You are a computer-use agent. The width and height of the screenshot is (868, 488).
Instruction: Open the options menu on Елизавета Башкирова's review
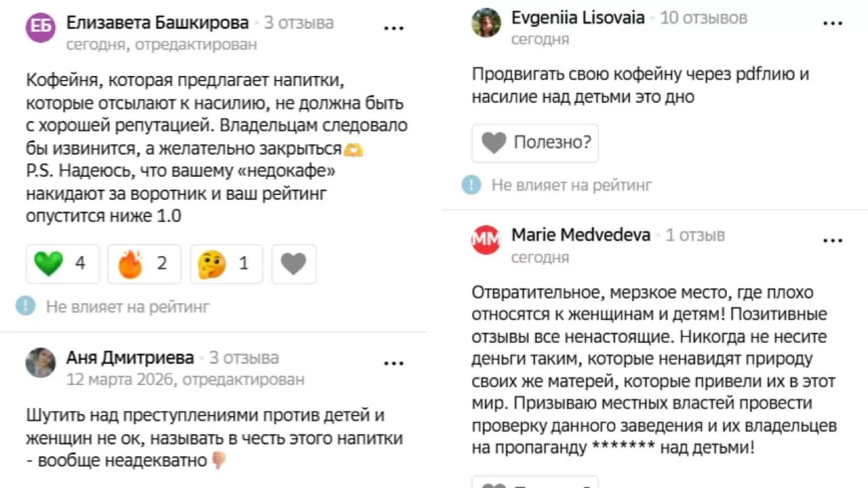coord(394,28)
